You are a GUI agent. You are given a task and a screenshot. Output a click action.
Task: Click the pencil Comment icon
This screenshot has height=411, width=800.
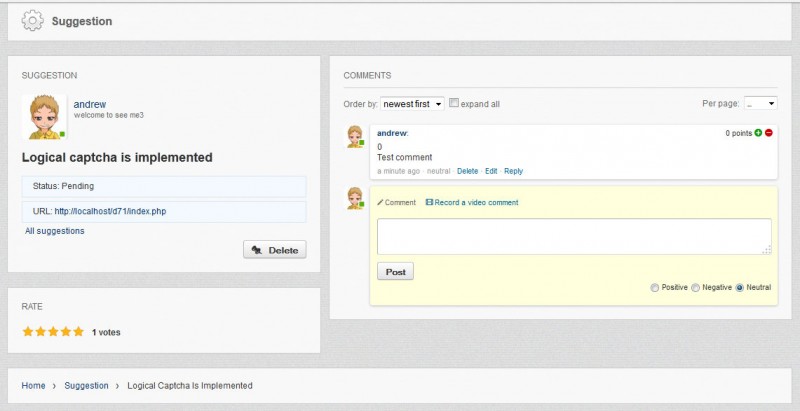[x=380, y=202]
